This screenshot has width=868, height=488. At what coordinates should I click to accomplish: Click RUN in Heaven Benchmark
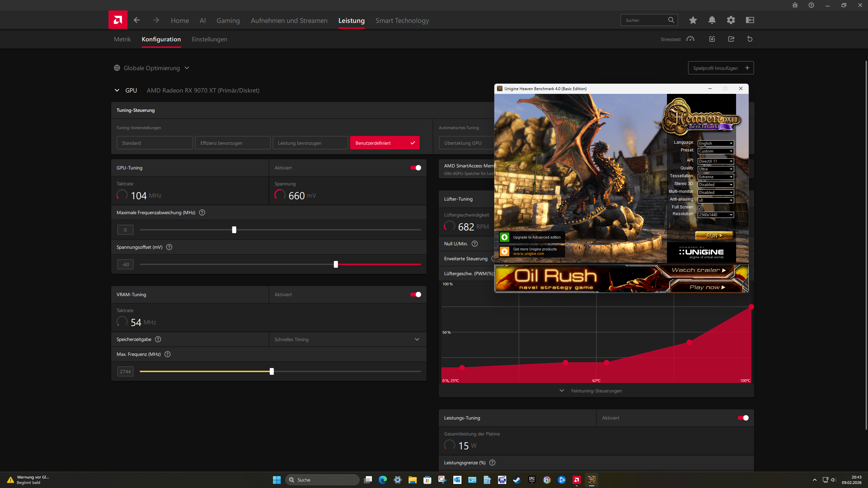point(714,235)
